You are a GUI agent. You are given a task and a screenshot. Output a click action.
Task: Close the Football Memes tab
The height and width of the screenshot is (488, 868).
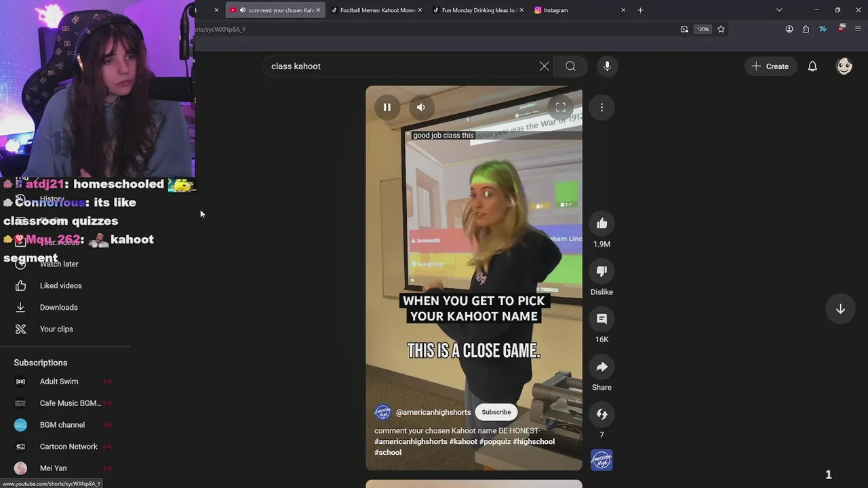coord(420,10)
